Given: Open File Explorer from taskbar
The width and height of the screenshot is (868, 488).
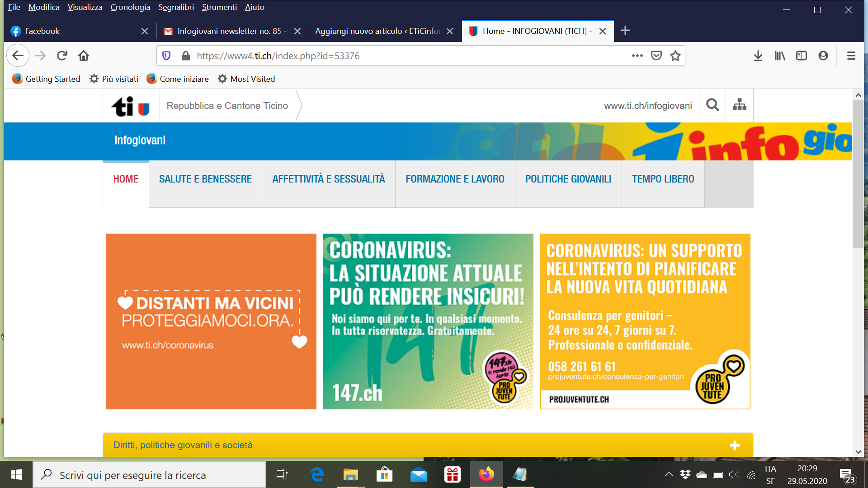Looking at the screenshot, I should tap(350, 474).
